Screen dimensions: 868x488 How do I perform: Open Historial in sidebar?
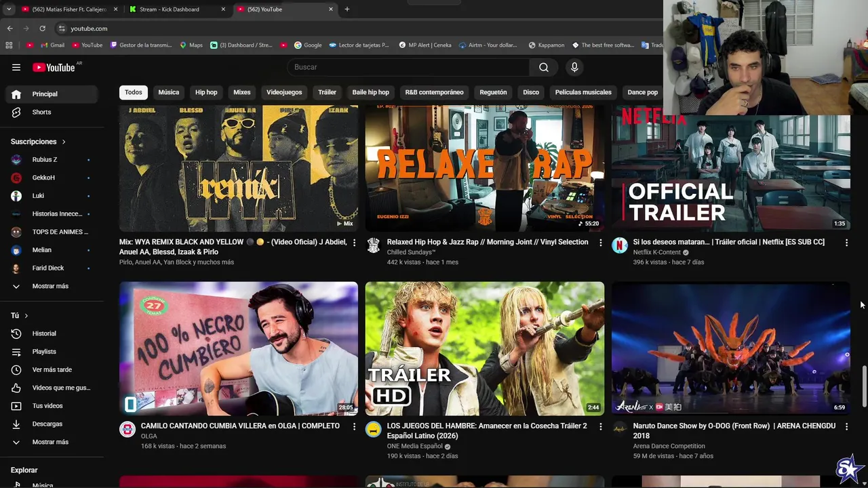pos(52,333)
